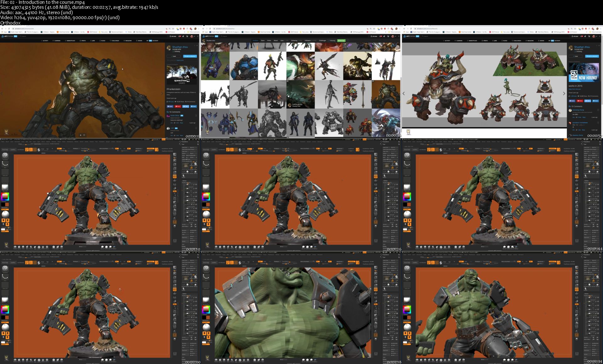Click the ArtStation search field in the 00:00:18 frame

coord(93,36)
